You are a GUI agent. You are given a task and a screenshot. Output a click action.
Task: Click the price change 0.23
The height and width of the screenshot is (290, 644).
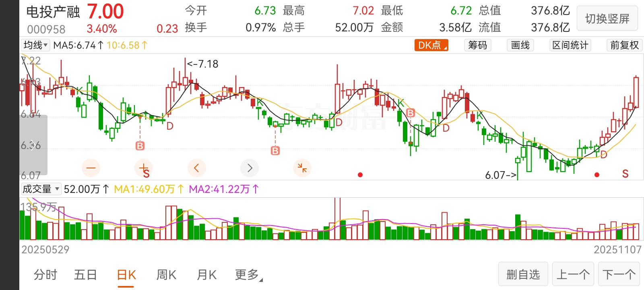[x=167, y=29]
